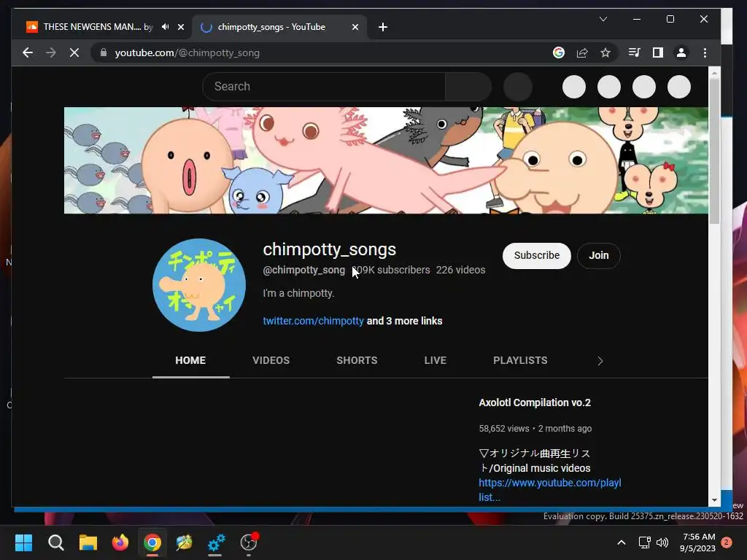
Task: Click the Google icon in address bar
Action: (559, 52)
